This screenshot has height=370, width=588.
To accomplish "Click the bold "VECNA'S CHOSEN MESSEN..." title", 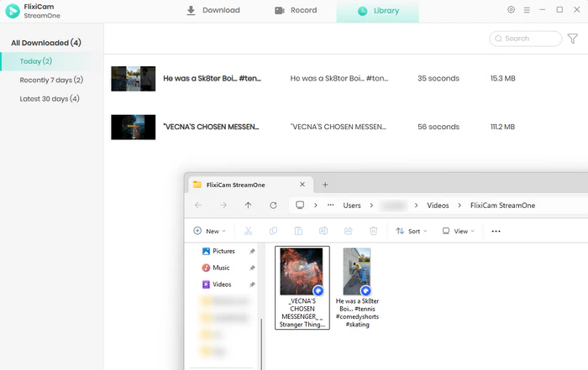I will point(211,127).
